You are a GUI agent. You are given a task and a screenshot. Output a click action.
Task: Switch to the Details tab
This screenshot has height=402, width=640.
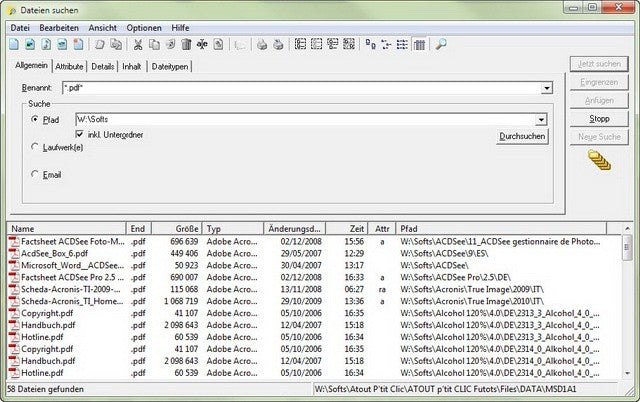point(102,67)
